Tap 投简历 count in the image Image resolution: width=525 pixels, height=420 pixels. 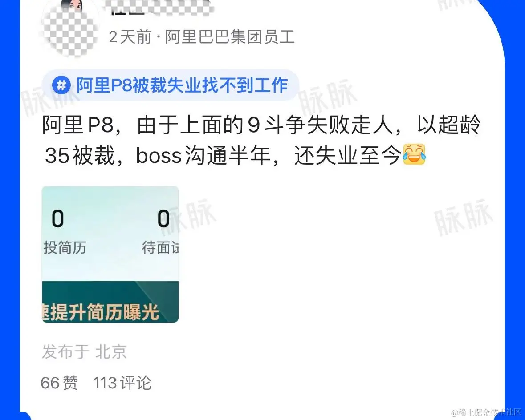(x=57, y=219)
